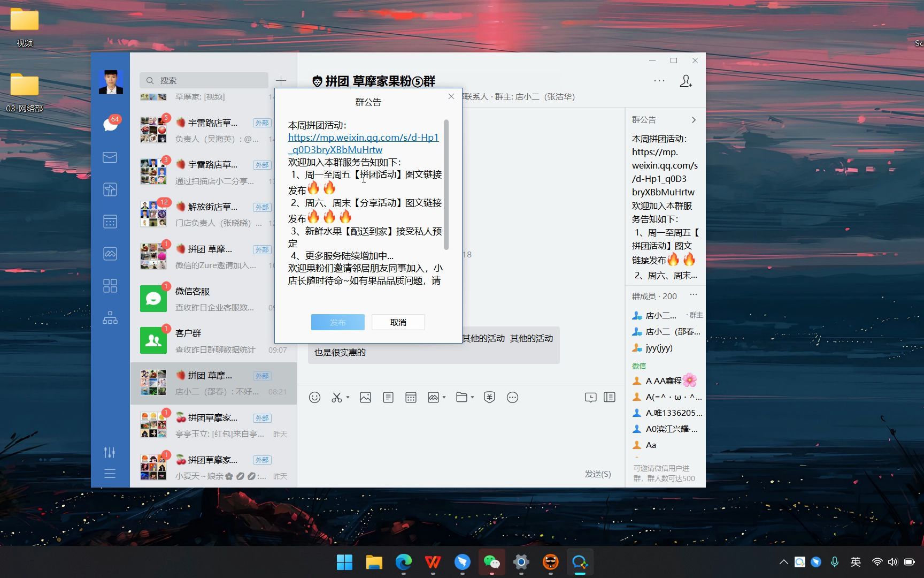The image size is (924, 578).
Task: Click the schedule calendar icon in chat toolbar
Action: point(411,397)
